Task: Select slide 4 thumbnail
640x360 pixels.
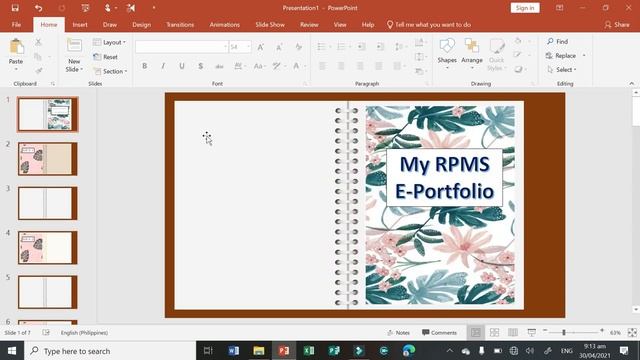Action: tap(47, 247)
